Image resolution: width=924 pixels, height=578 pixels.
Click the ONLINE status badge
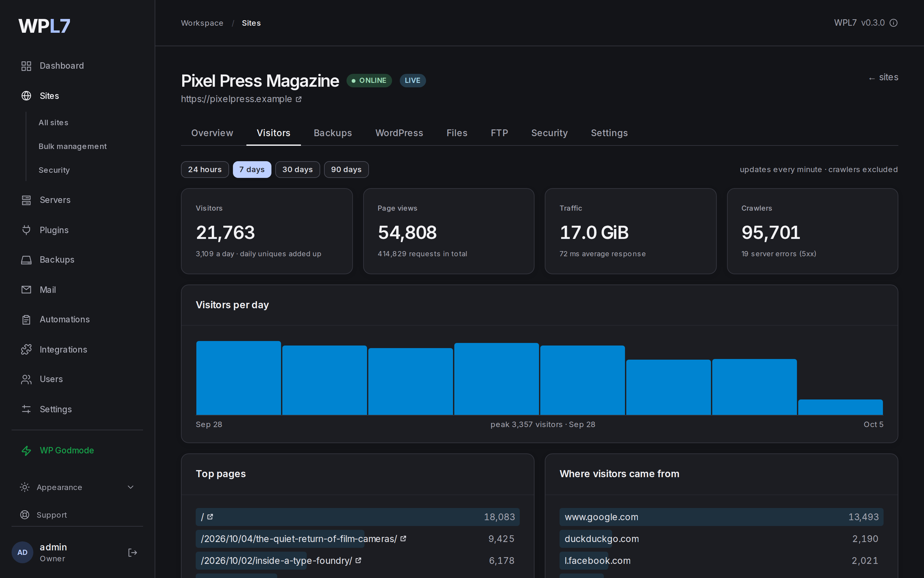[x=369, y=81]
